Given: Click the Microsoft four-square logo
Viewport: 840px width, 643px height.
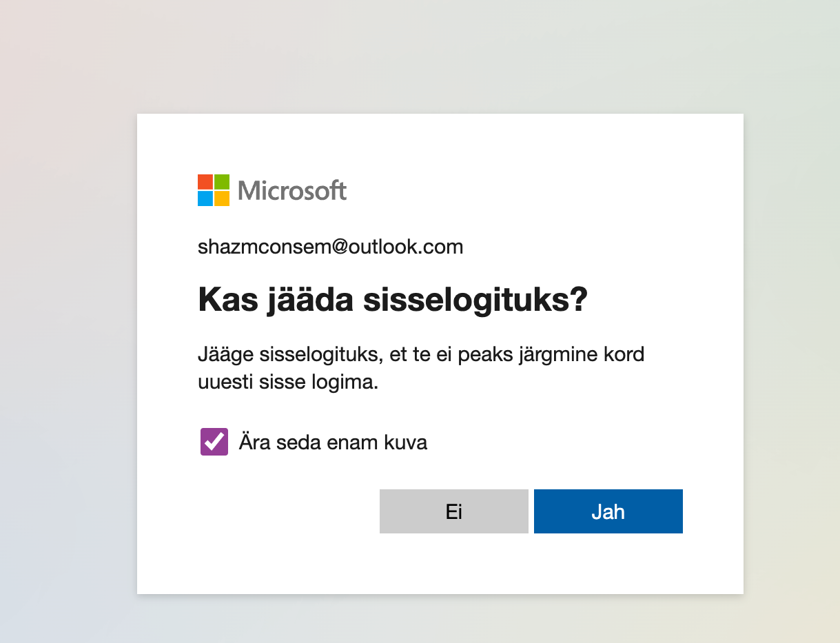Looking at the screenshot, I should pyautogui.click(x=214, y=190).
